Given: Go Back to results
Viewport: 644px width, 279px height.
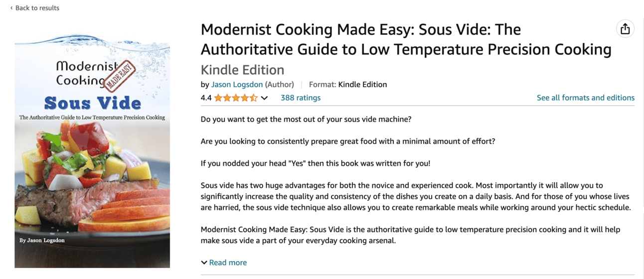Looking at the screenshot, I should pyautogui.click(x=37, y=8).
